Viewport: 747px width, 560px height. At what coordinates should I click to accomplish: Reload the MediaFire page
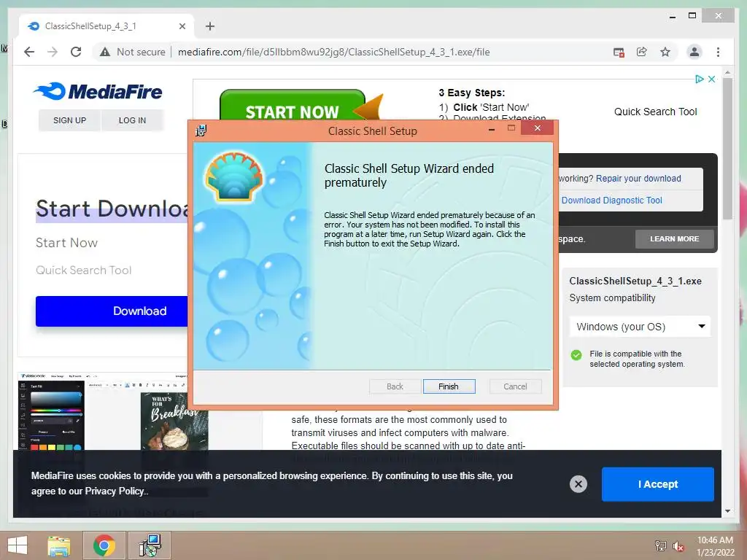pyautogui.click(x=76, y=52)
